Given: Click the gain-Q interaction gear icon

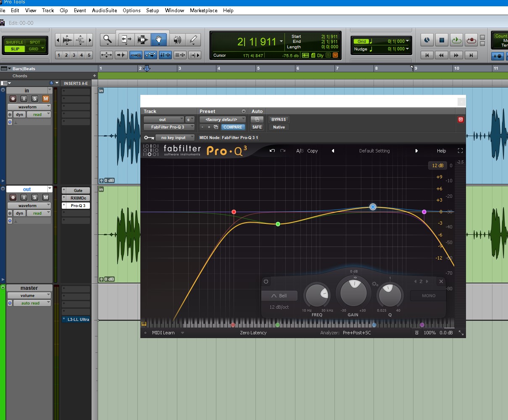Looking at the screenshot, I should (375, 284).
